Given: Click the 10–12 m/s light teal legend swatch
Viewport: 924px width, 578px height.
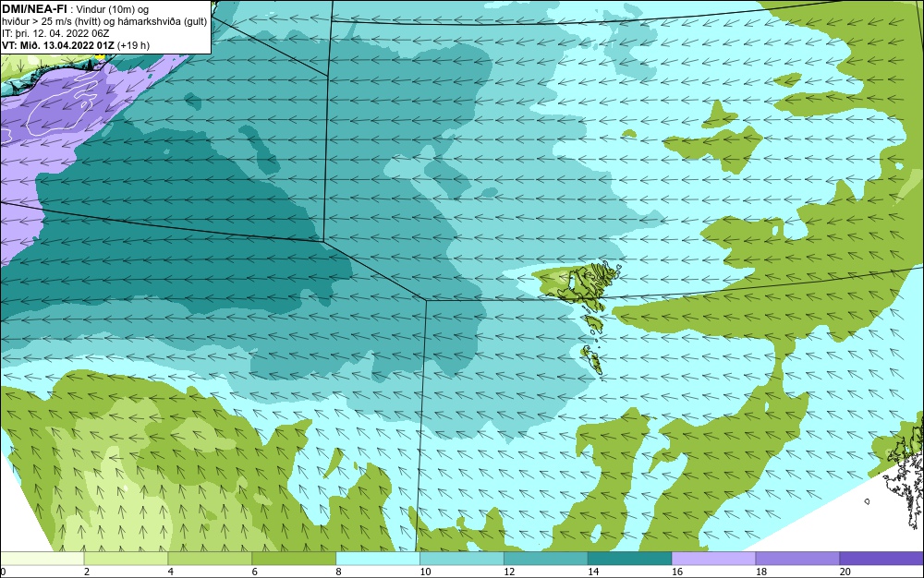Looking at the screenshot, I should [x=462, y=559].
